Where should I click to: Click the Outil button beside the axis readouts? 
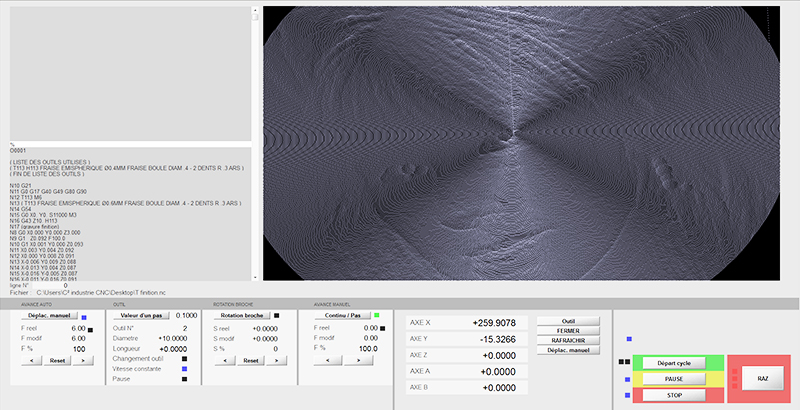coord(568,321)
